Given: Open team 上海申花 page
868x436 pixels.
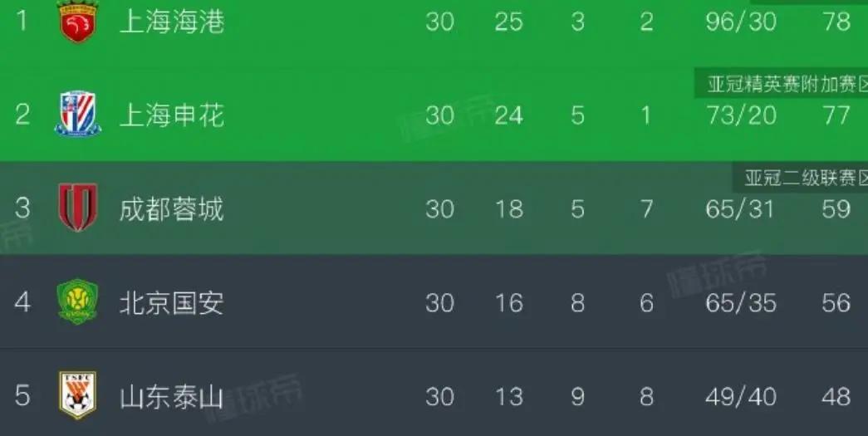Looking at the screenshot, I should [x=172, y=115].
